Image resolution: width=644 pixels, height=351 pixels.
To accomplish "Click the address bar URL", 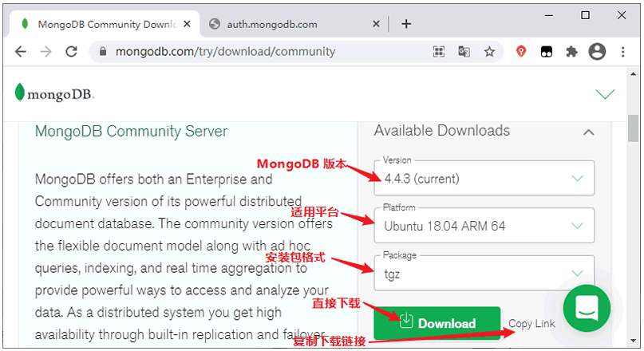I will point(225,52).
